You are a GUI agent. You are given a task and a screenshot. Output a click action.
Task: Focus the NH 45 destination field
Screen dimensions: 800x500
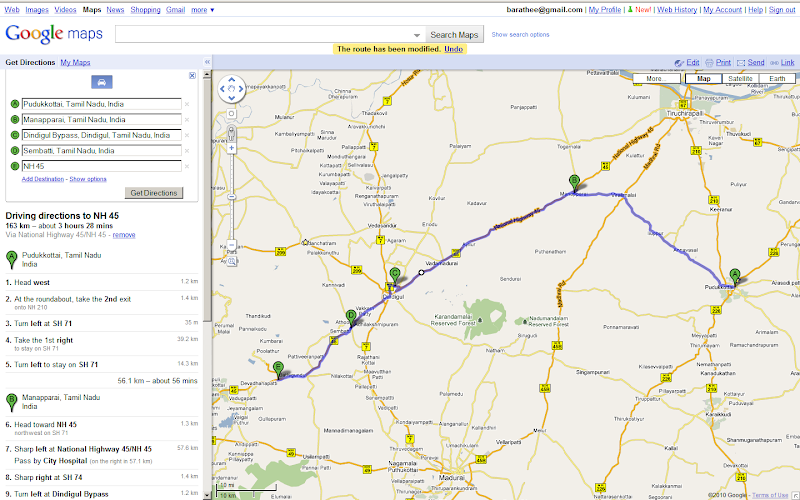102,166
